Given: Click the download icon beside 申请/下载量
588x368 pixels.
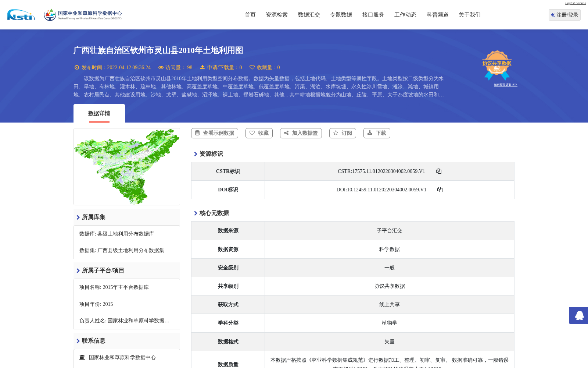Looking at the screenshot, I should click(x=202, y=67).
